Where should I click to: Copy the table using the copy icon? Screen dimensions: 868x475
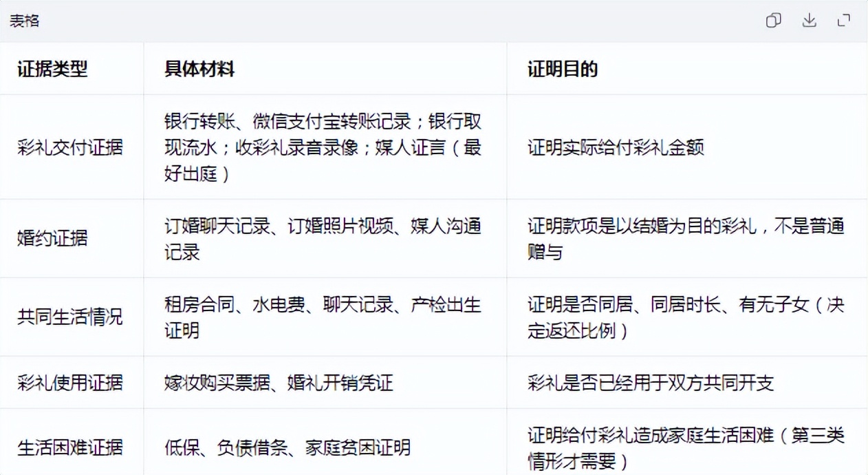pos(774,21)
